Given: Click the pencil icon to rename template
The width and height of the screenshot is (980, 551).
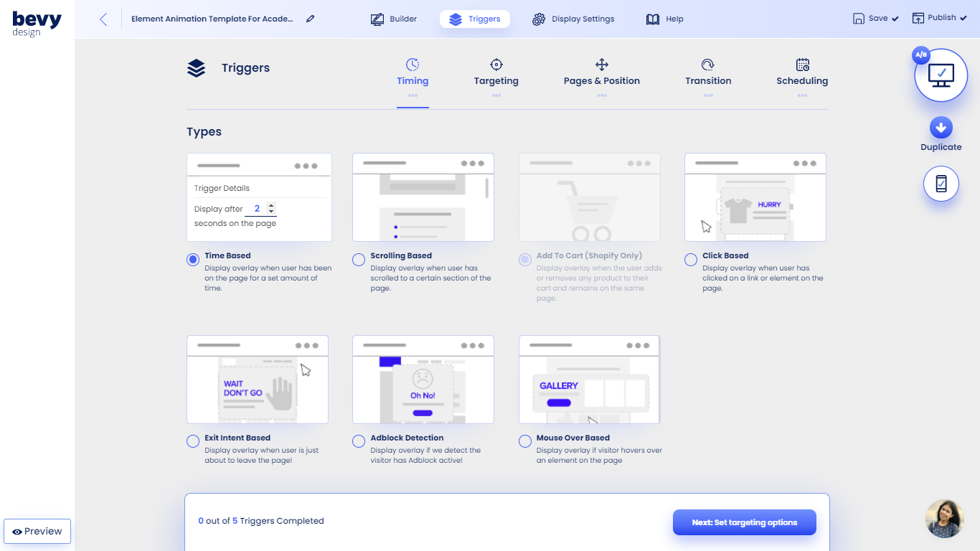Looking at the screenshot, I should point(310,19).
